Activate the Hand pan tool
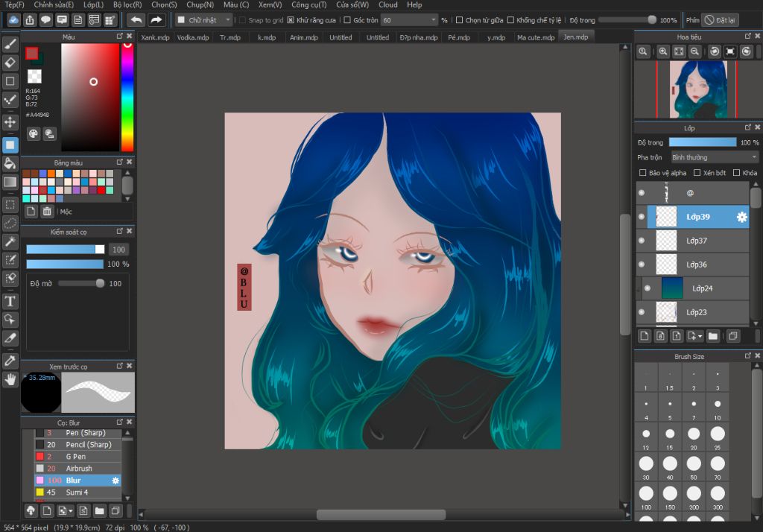This screenshot has width=763, height=532. (x=10, y=379)
